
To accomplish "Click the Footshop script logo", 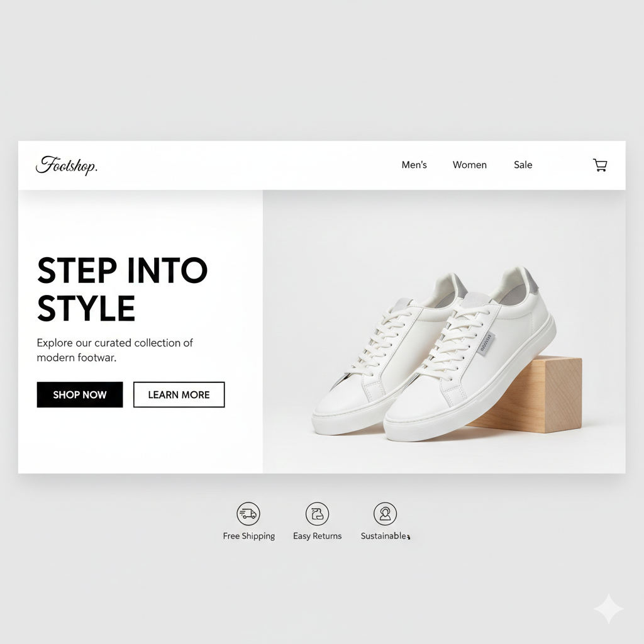I will [x=67, y=165].
